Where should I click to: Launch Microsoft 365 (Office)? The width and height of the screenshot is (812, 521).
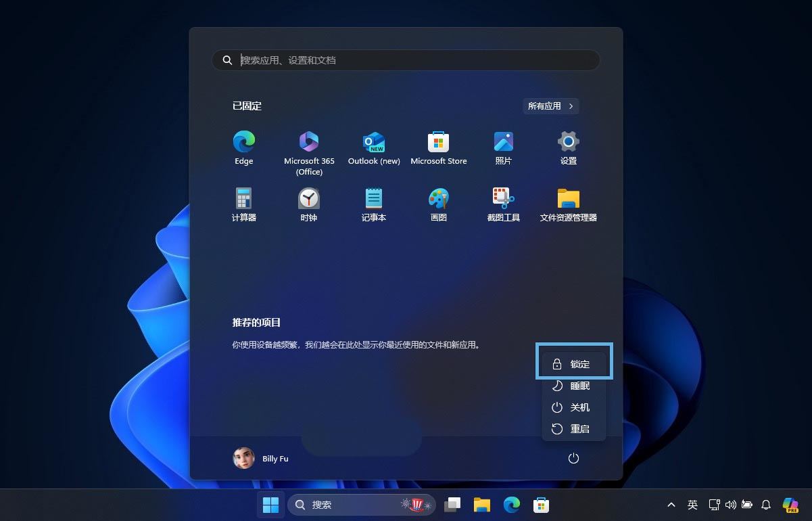(x=309, y=153)
